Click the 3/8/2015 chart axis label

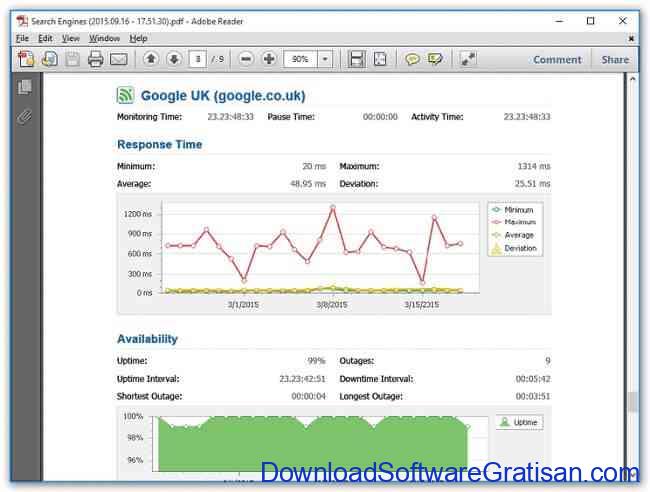tap(332, 305)
